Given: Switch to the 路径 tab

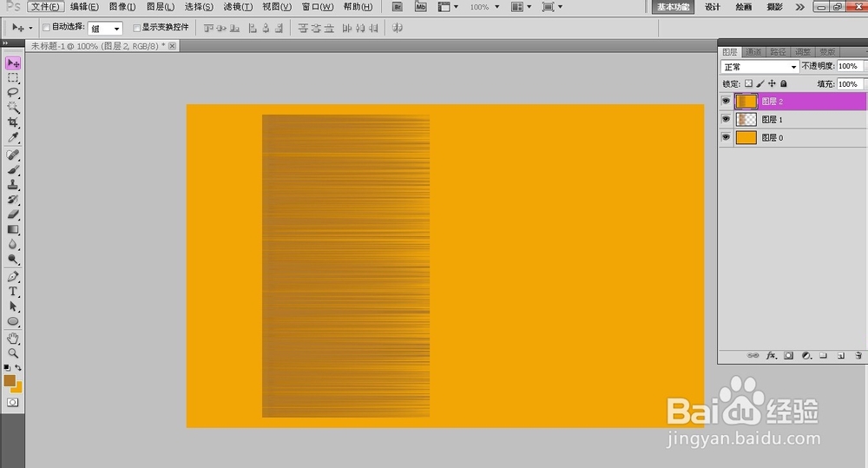Looking at the screenshot, I should 778,51.
